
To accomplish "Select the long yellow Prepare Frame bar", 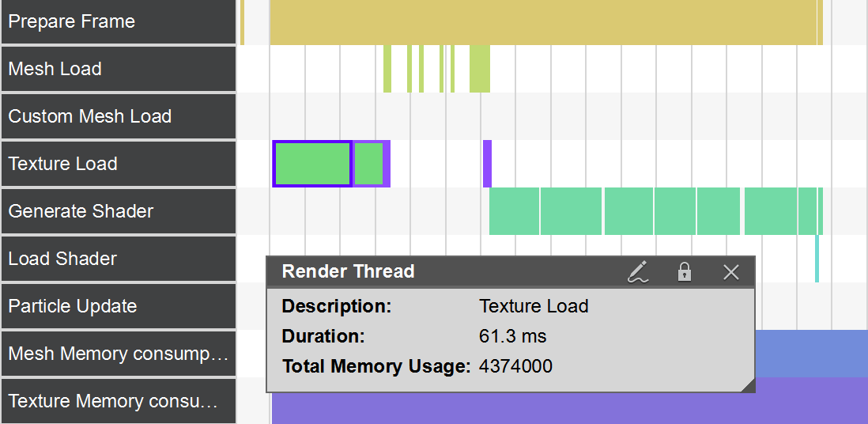I will [544, 21].
